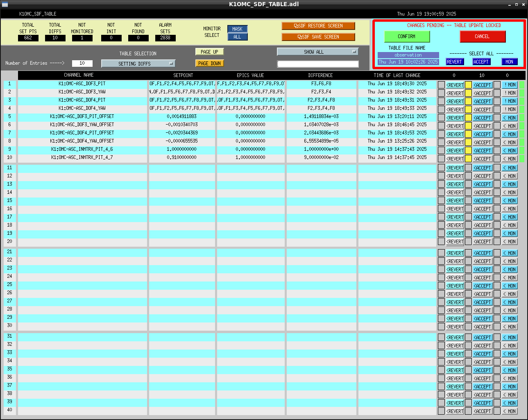
Task: Open the SDF RESTORE SCREEN display
Action: tap(318, 26)
